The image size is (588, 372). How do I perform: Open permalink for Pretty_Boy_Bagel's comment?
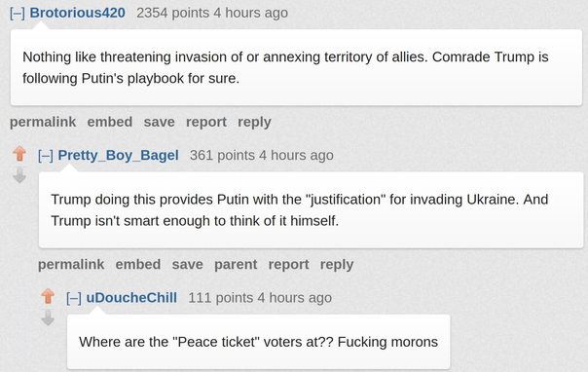tap(71, 264)
